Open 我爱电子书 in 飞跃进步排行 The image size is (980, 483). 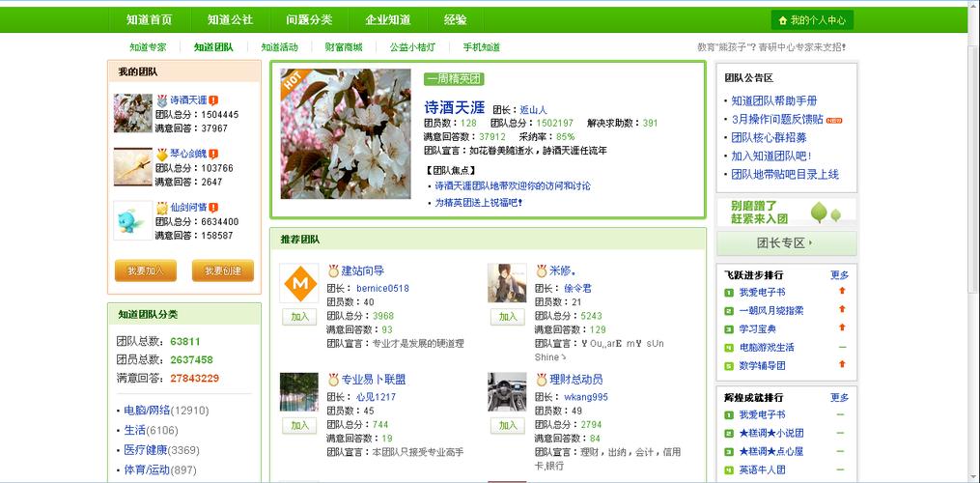[x=762, y=292]
